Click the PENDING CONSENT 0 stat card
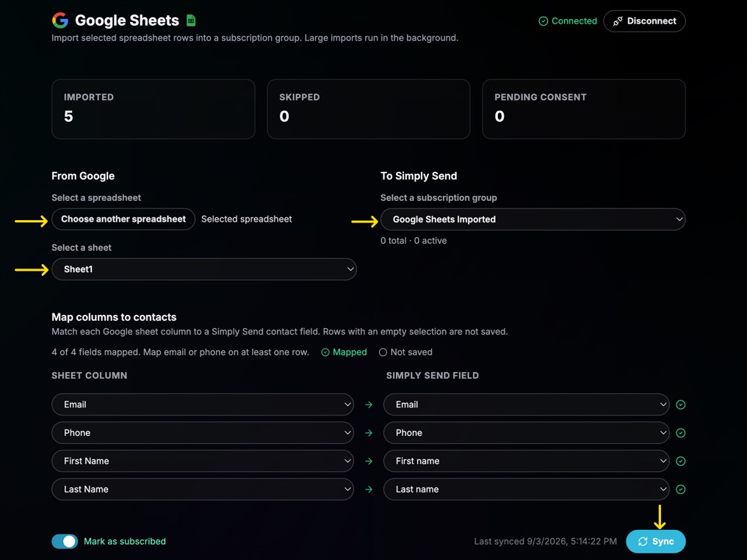This screenshot has height=560, width=747. [584, 109]
